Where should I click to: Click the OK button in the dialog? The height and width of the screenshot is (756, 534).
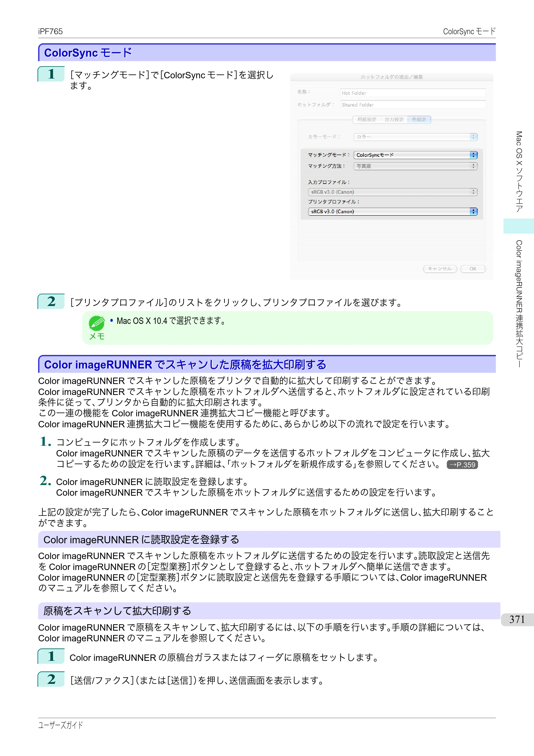click(x=473, y=269)
